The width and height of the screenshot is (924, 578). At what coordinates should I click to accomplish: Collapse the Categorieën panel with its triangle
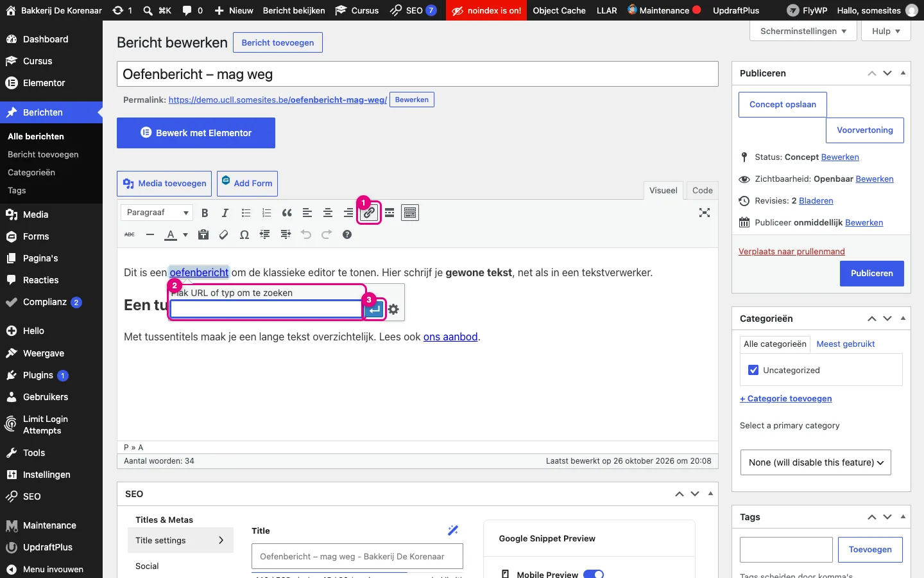[903, 319]
